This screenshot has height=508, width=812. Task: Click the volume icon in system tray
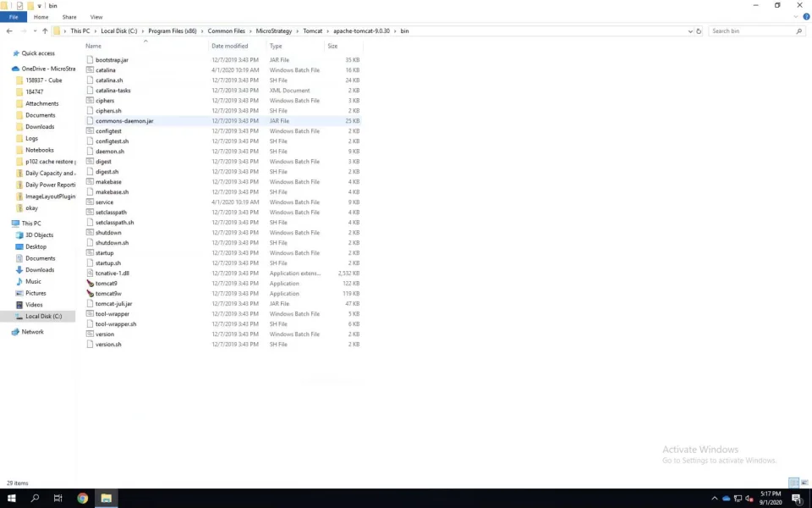749,499
